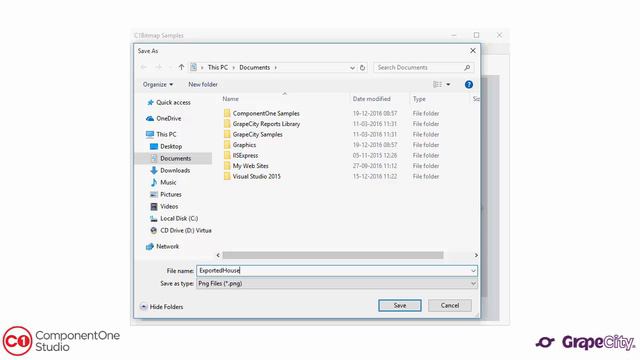Open the view options dropdown arrow

coord(448,84)
